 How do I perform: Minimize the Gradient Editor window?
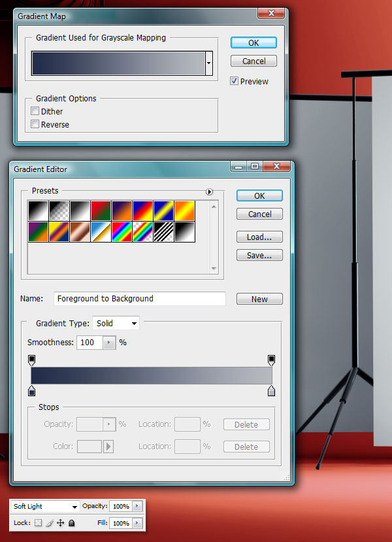coord(238,166)
